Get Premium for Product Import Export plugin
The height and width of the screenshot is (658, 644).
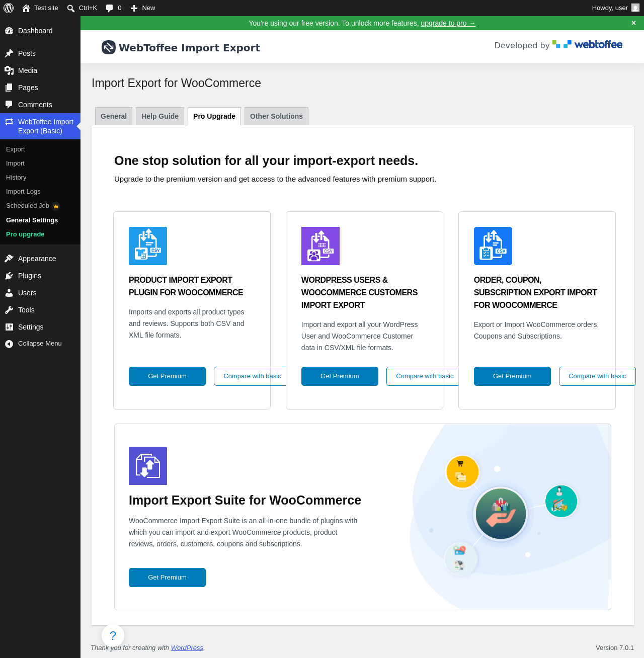(x=167, y=376)
